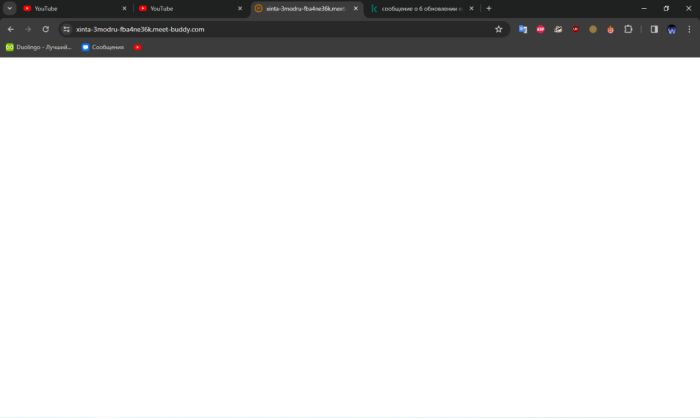Open the orange flame-like extension icon
Image resolution: width=700 pixels, height=418 pixels.
point(610,29)
